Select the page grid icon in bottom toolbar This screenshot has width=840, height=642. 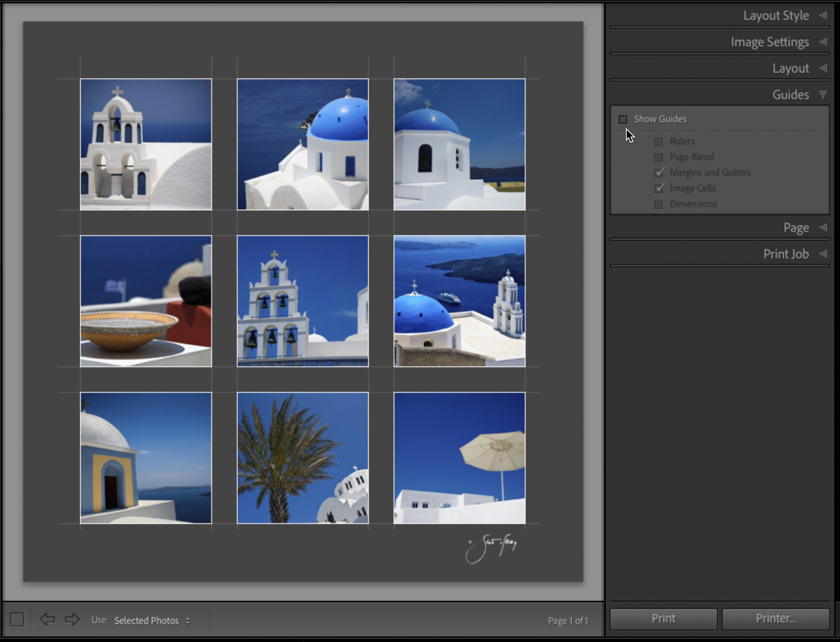[17, 620]
